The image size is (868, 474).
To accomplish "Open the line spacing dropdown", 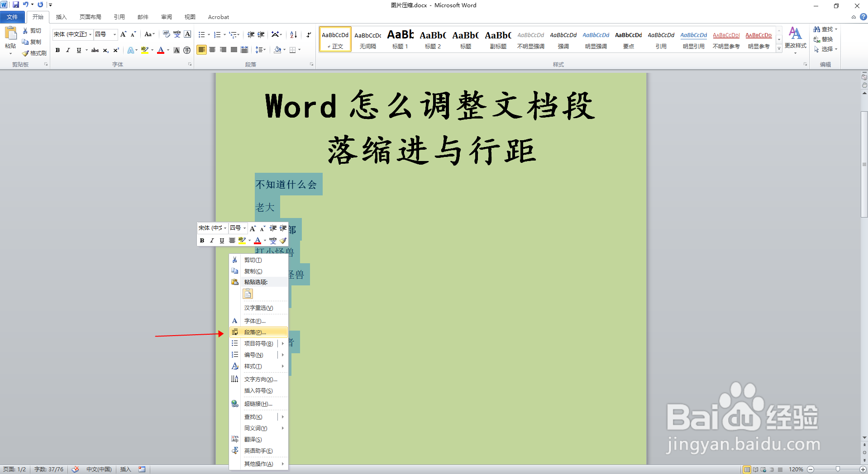I will click(x=261, y=50).
